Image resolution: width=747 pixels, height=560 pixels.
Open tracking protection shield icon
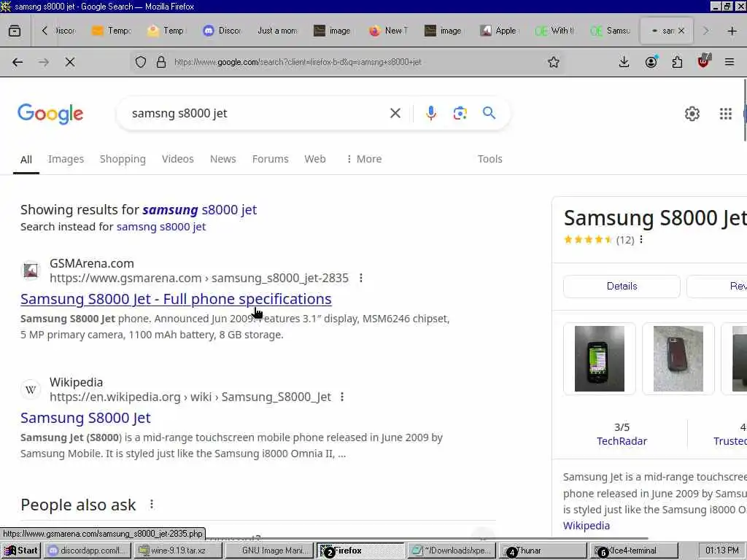tap(141, 62)
